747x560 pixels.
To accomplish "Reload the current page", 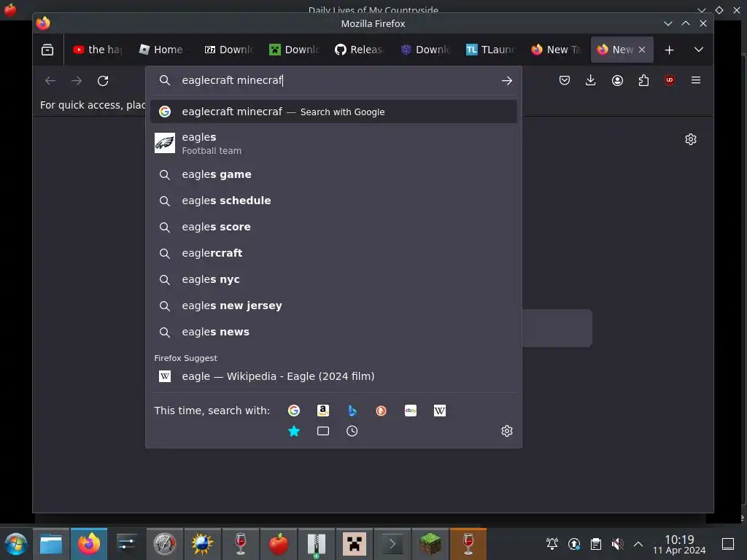I will [x=103, y=80].
